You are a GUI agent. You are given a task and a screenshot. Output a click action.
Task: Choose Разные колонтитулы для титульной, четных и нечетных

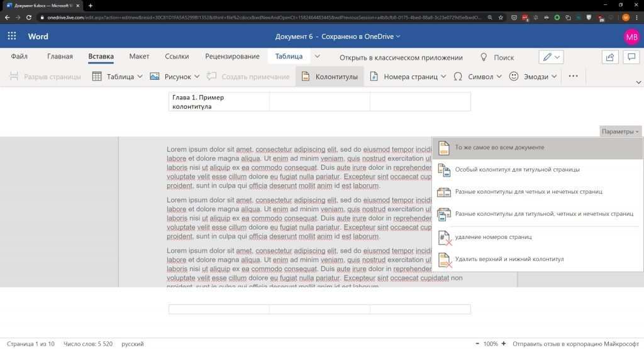point(538,214)
